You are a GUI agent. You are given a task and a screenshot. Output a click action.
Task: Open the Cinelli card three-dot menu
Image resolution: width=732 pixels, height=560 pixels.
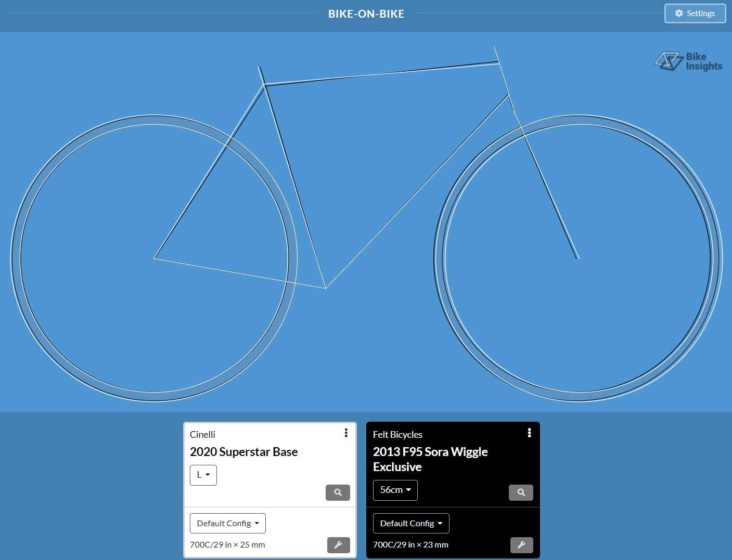click(x=346, y=433)
